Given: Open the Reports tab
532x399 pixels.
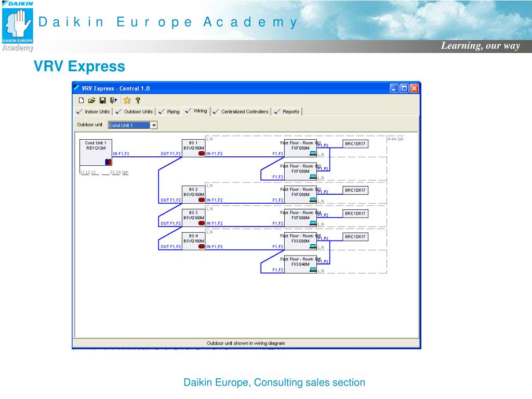Looking at the screenshot, I should [x=287, y=112].
